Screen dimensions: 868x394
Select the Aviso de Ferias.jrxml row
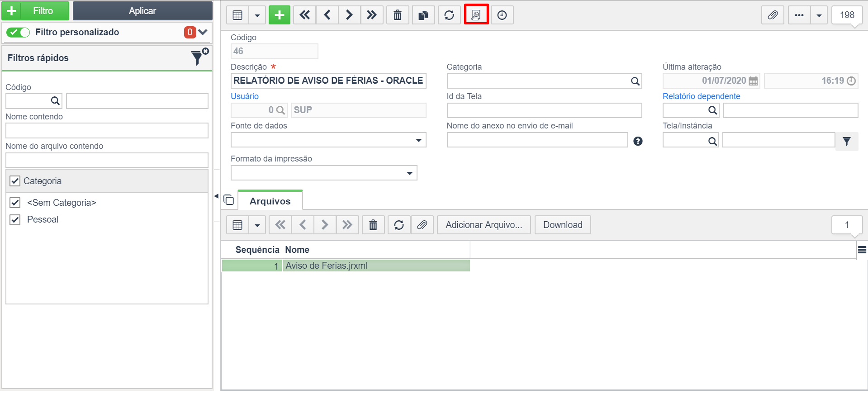tap(346, 266)
